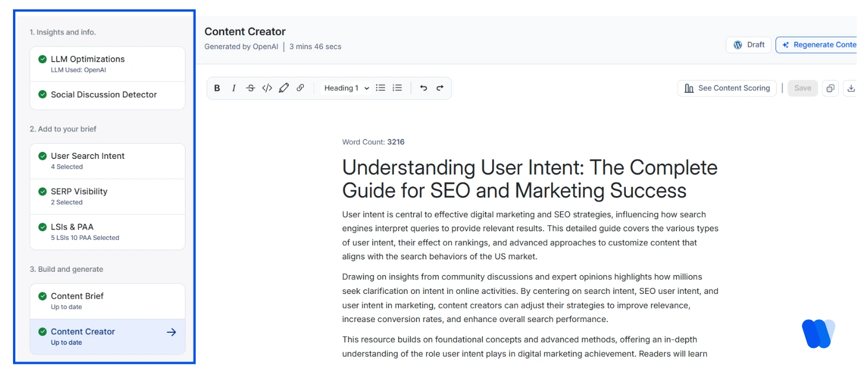Click the '2. Add to your brief' label

pyautogui.click(x=63, y=129)
